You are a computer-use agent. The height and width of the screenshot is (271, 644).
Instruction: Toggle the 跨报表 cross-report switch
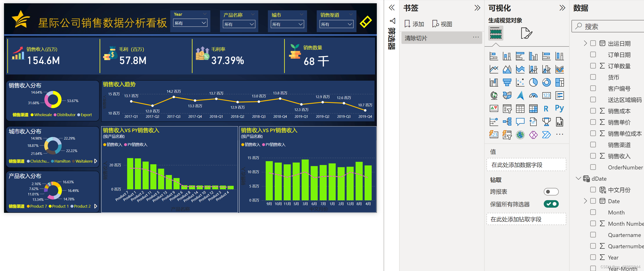click(551, 191)
